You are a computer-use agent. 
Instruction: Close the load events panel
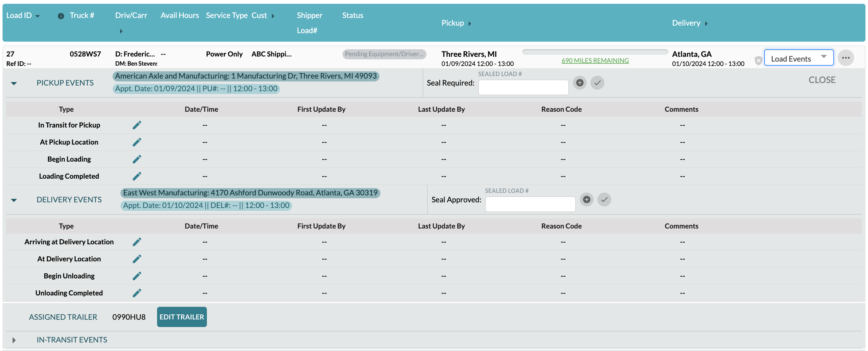822,80
